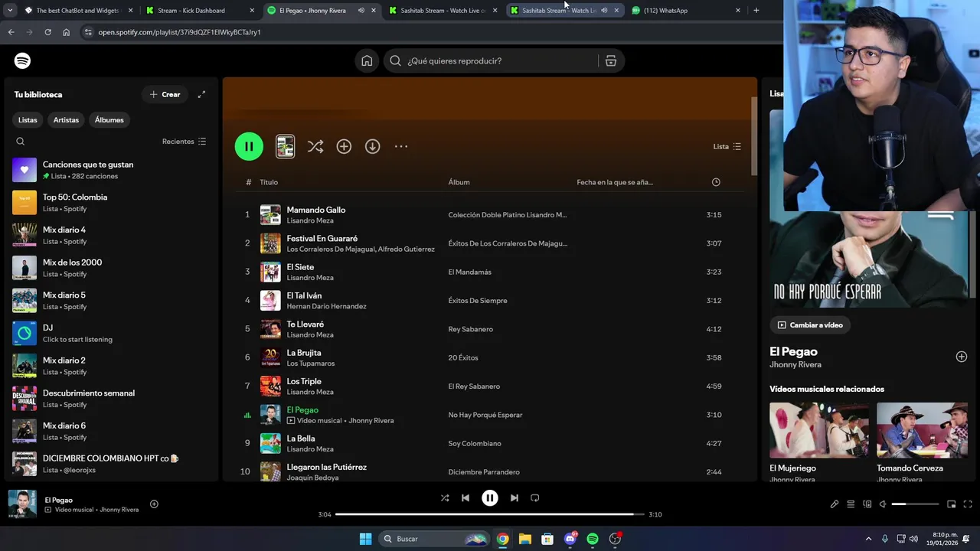Select the track Festival En Guararé
Screen dimensions: 980x551
(322, 238)
